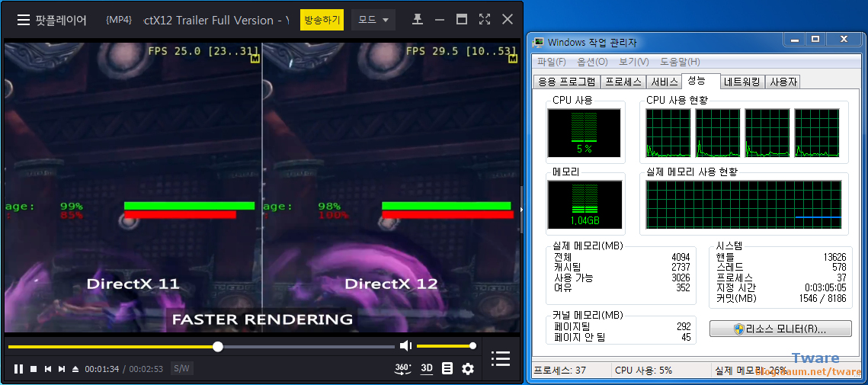Click the 실제 메모리 사용 현황 graph
The height and width of the screenshot is (385, 868).
744,205
